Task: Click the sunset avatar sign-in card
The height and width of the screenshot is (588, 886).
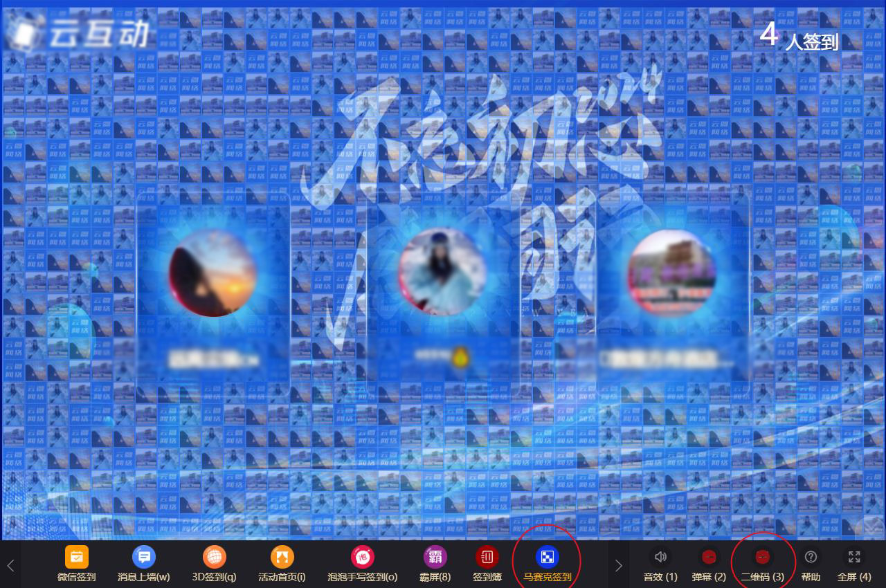Action: coord(213,273)
